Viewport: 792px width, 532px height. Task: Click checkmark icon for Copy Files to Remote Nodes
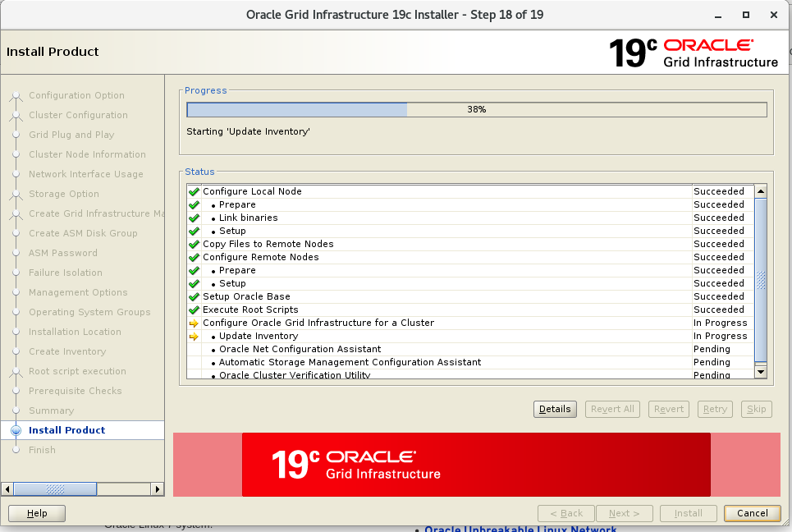194,244
